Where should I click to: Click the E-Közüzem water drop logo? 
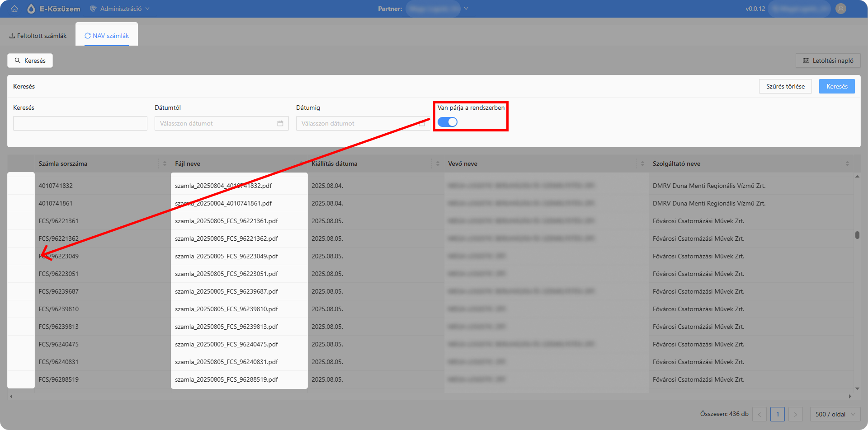tap(31, 9)
